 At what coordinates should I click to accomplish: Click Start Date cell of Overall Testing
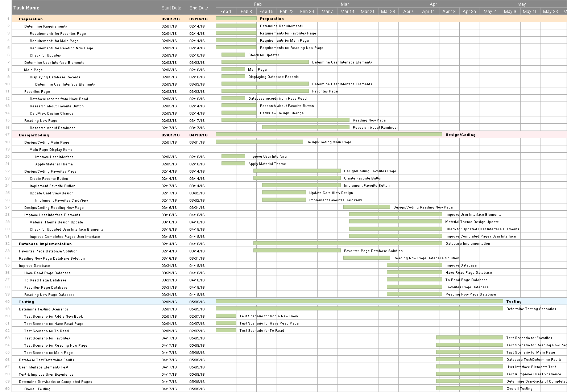(169, 389)
